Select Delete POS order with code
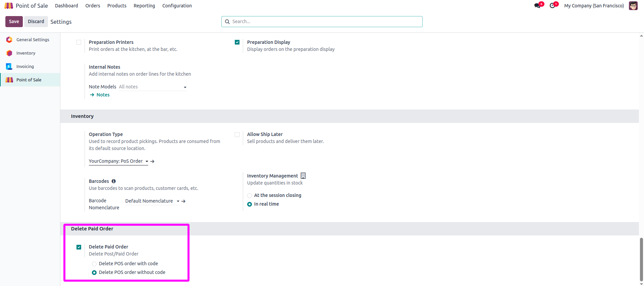 (94, 264)
